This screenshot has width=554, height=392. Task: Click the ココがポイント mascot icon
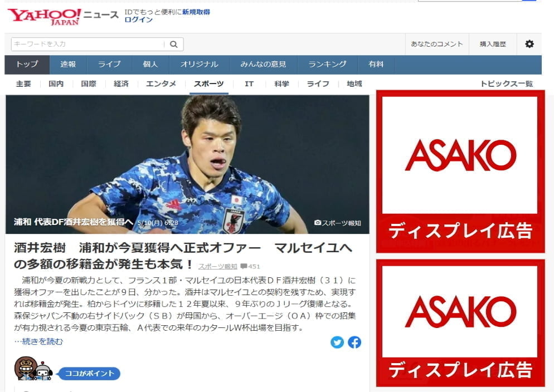pyautogui.click(x=33, y=369)
